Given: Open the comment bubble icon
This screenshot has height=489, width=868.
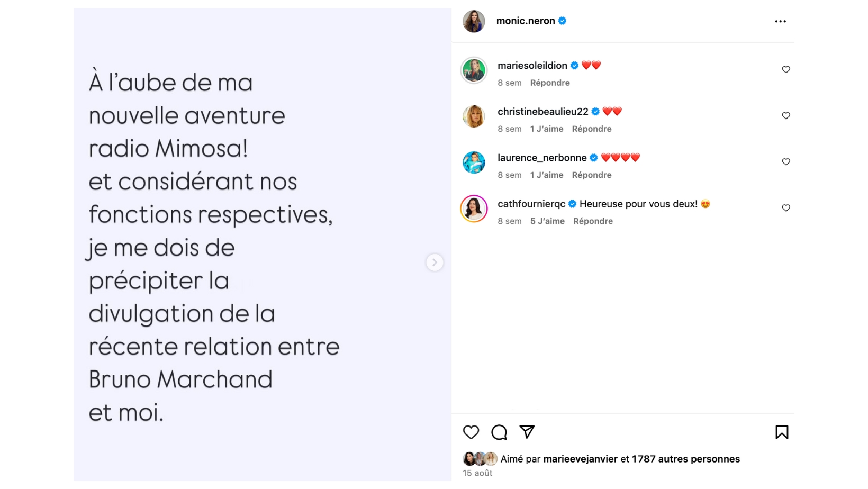Looking at the screenshot, I should (x=499, y=432).
